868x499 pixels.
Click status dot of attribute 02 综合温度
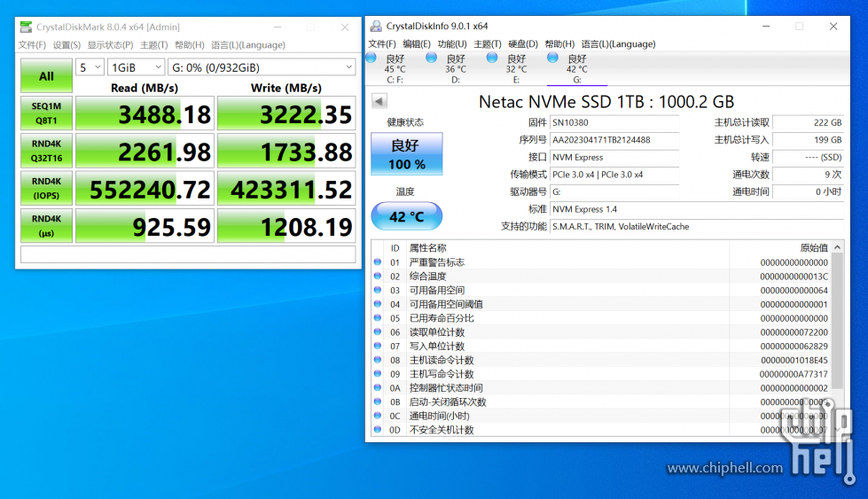(x=378, y=276)
